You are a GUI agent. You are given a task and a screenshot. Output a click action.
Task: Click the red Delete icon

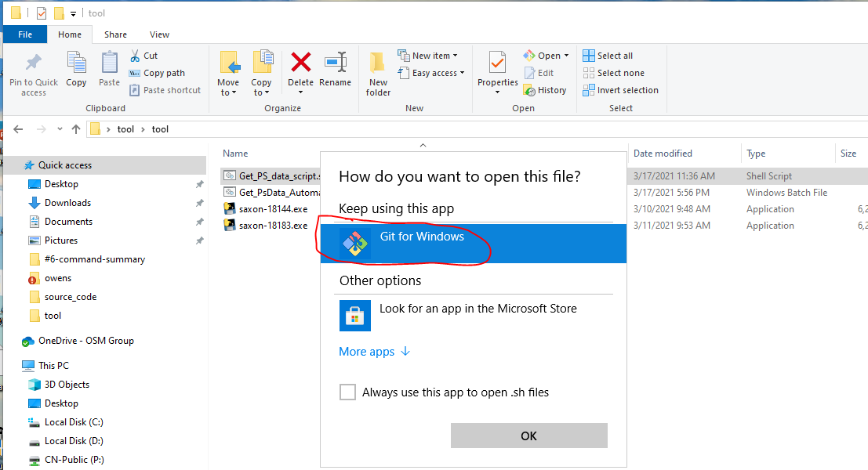click(300, 62)
